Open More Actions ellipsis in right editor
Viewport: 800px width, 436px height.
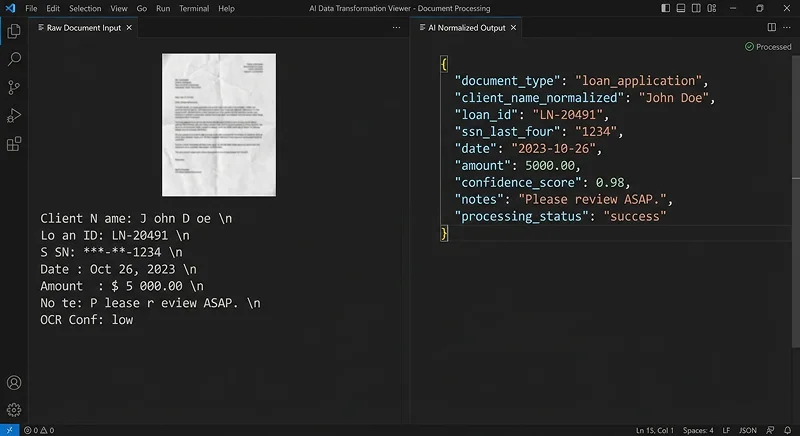(x=786, y=28)
